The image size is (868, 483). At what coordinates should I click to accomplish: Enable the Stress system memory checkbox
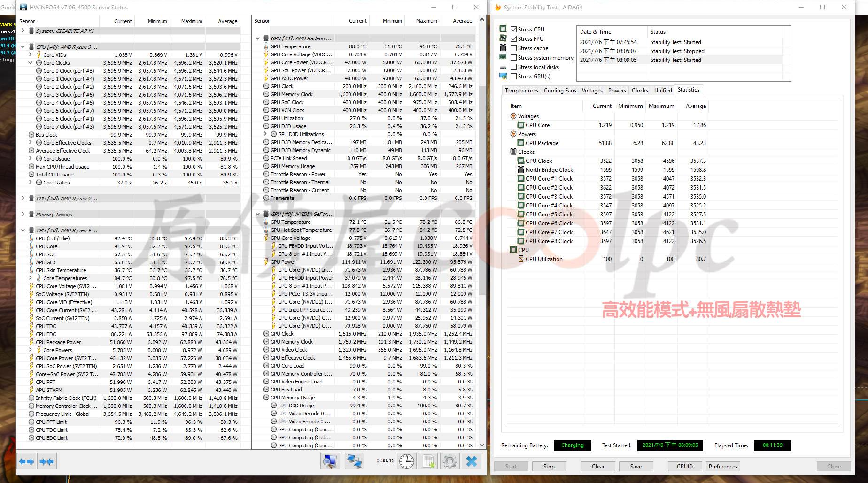tap(513, 57)
